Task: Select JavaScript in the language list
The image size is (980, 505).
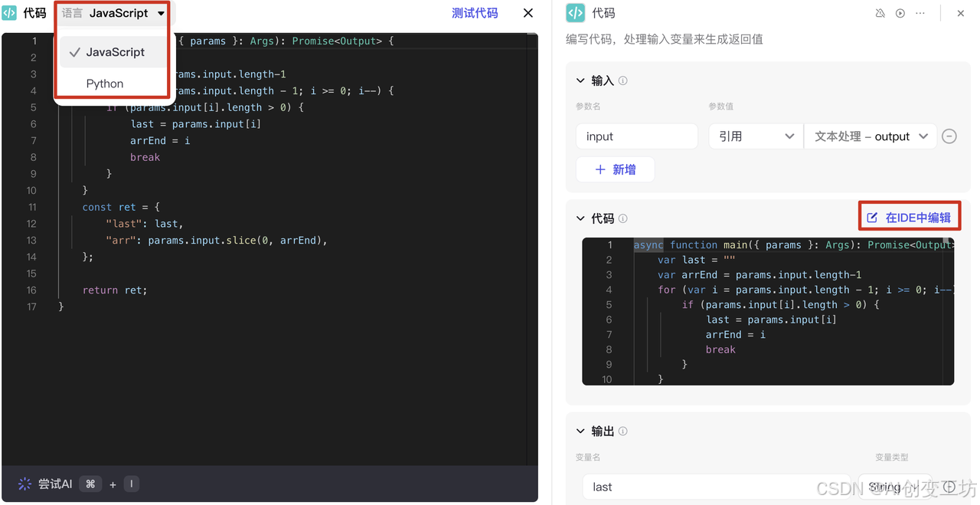Action: pyautogui.click(x=114, y=52)
